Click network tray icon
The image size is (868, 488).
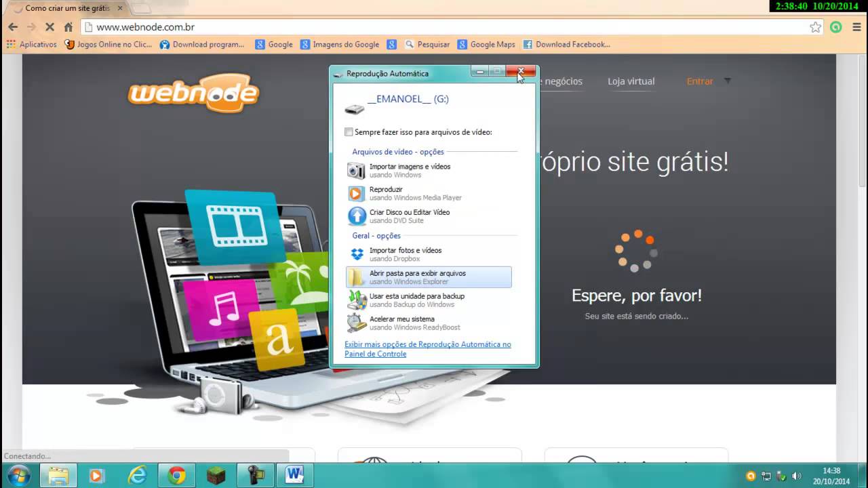pyautogui.click(x=766, y=476)
